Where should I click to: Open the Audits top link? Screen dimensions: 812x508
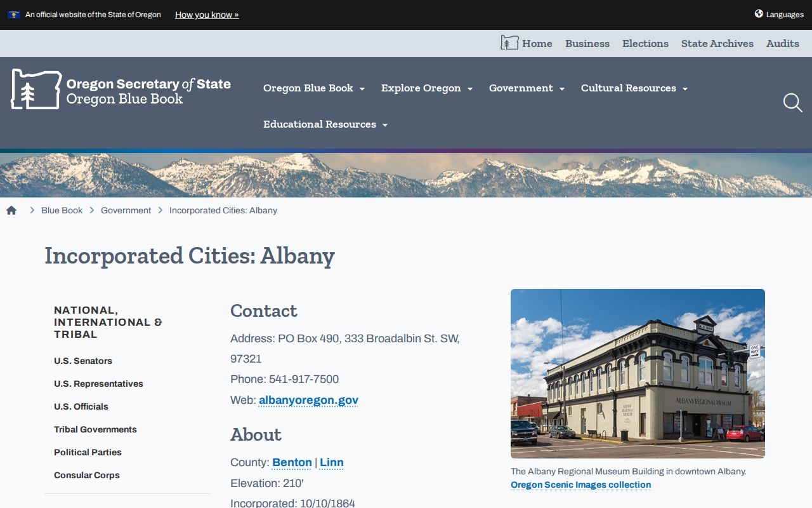[x=783, y=43]
